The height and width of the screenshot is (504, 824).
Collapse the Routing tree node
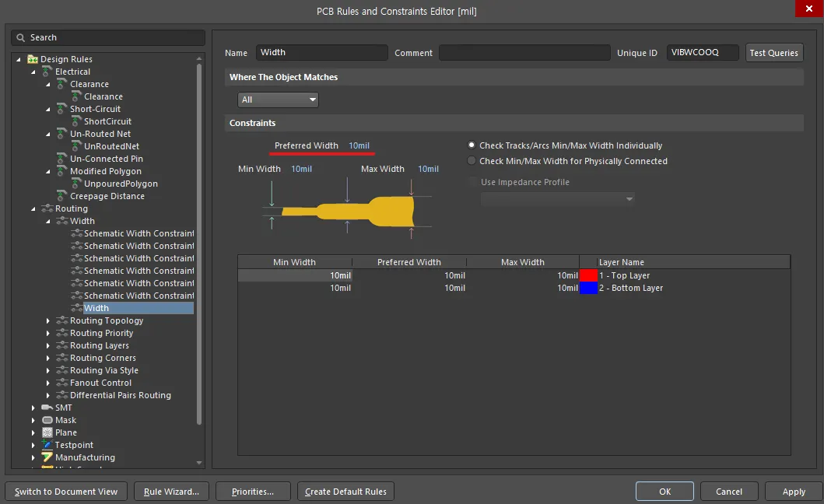(x=33, y=208)
